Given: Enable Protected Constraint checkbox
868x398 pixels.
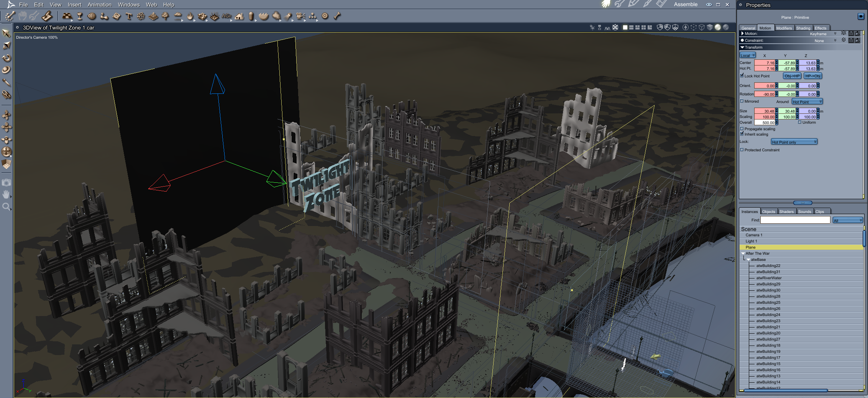Looking at the screenshot, I should tap(742, 150).
